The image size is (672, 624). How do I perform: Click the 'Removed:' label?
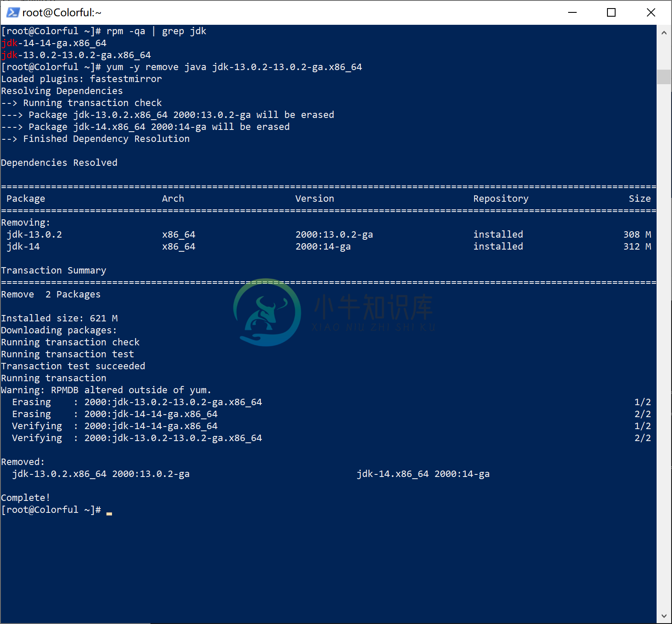(x=23, y=462)
